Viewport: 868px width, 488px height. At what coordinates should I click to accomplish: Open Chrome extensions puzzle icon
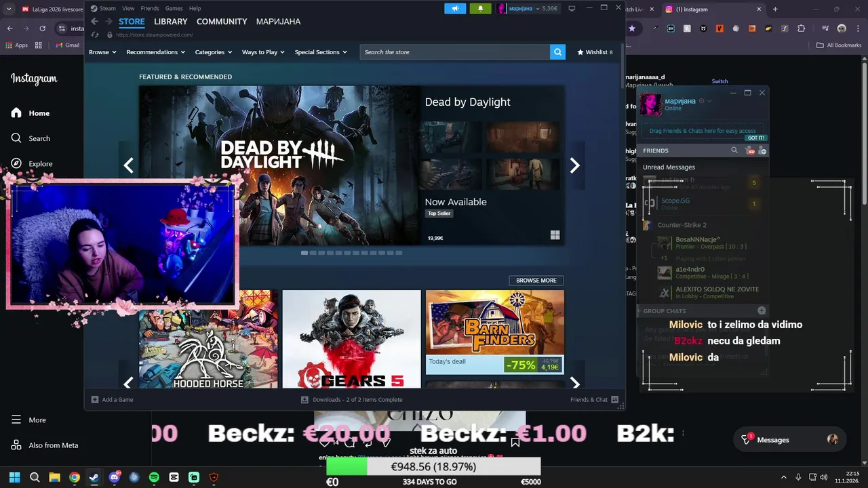(802, 28)
